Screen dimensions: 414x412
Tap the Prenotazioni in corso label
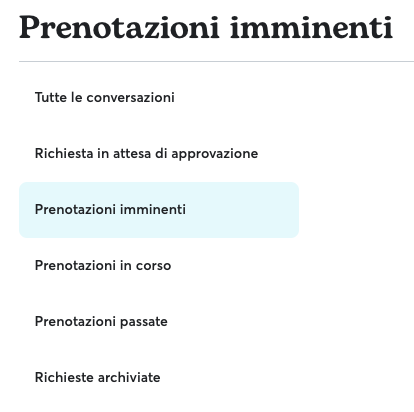[x=103, y=266]
